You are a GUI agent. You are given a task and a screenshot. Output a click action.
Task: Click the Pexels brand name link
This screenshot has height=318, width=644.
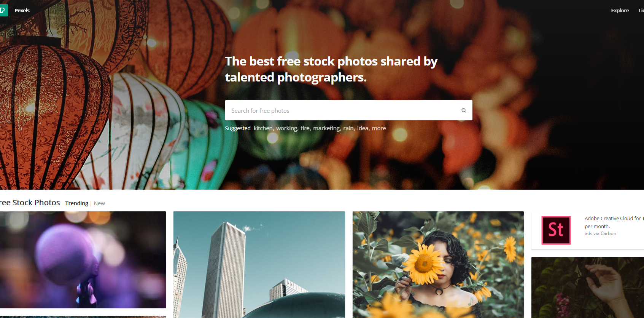(x=22, y=10)
